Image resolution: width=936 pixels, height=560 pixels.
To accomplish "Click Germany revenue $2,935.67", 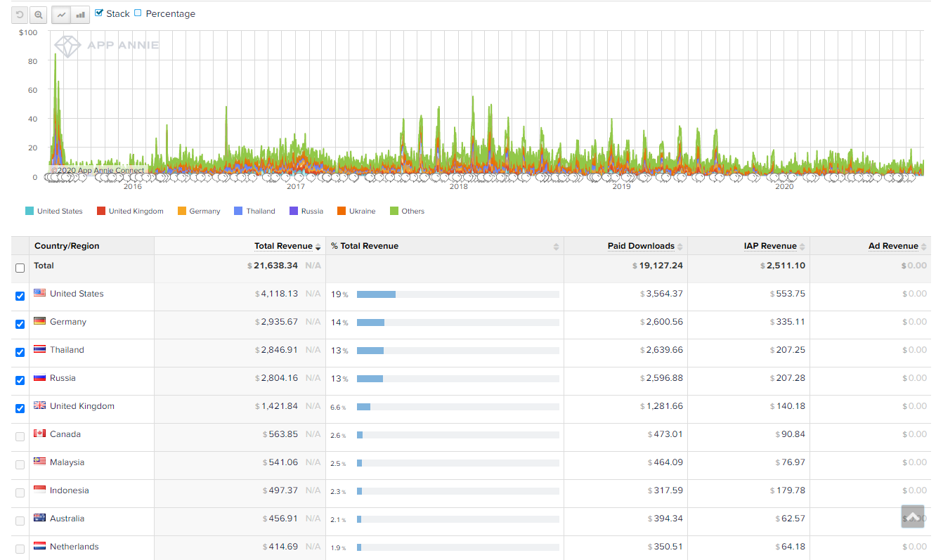I will point(277,322).
